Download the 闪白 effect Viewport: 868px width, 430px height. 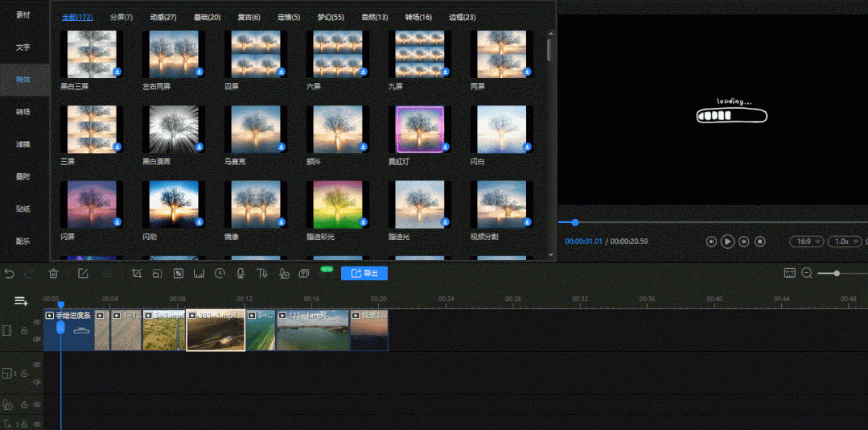pos(527,147)
